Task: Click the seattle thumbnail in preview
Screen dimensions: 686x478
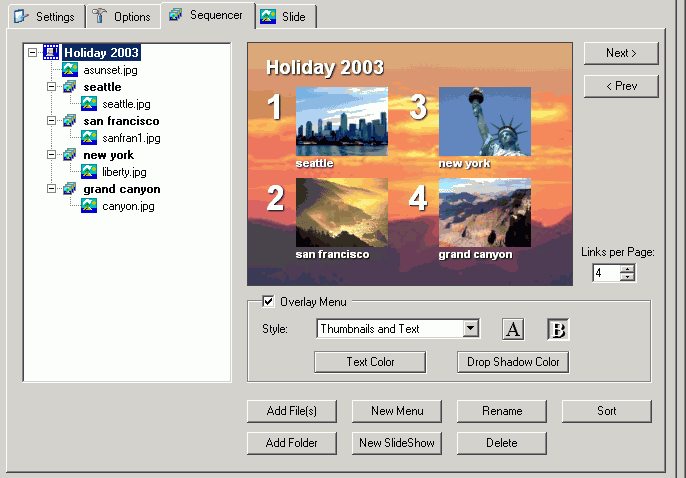Action: pyautogui.click(x=342, y=121)
